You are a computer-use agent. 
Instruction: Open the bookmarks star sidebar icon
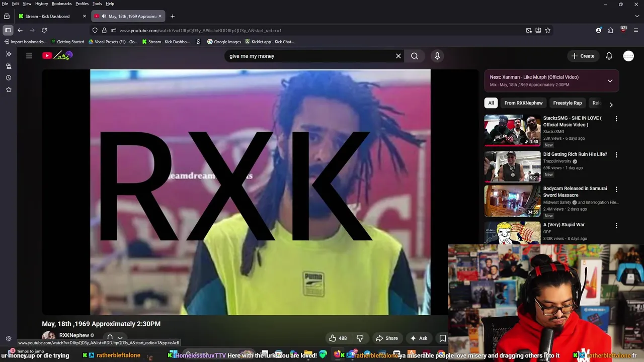(x=9, y=89)
